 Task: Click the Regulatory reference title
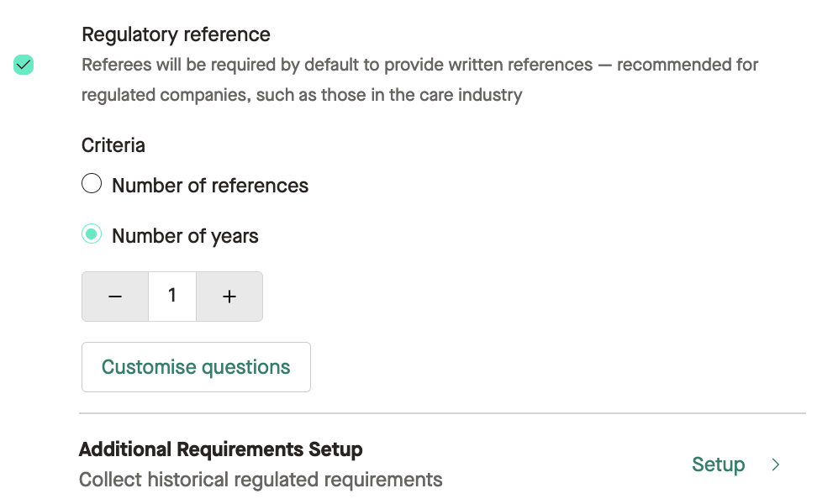177,34
